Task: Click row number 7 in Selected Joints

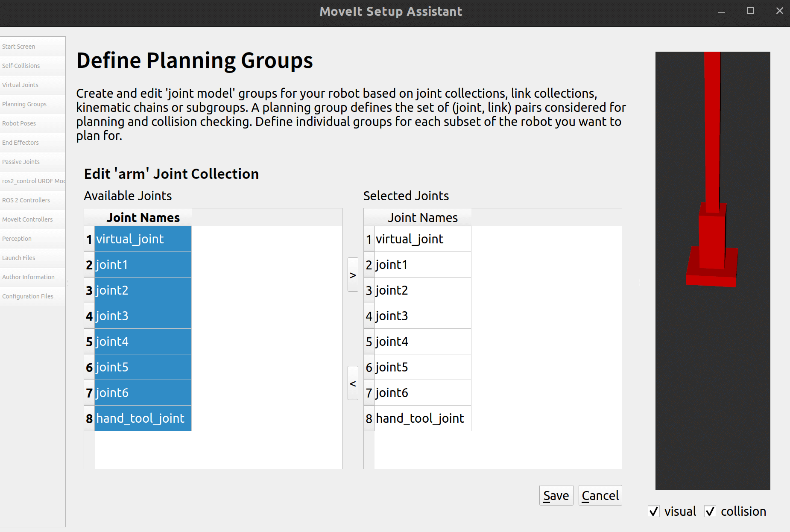Action: (x=369, y=393)
